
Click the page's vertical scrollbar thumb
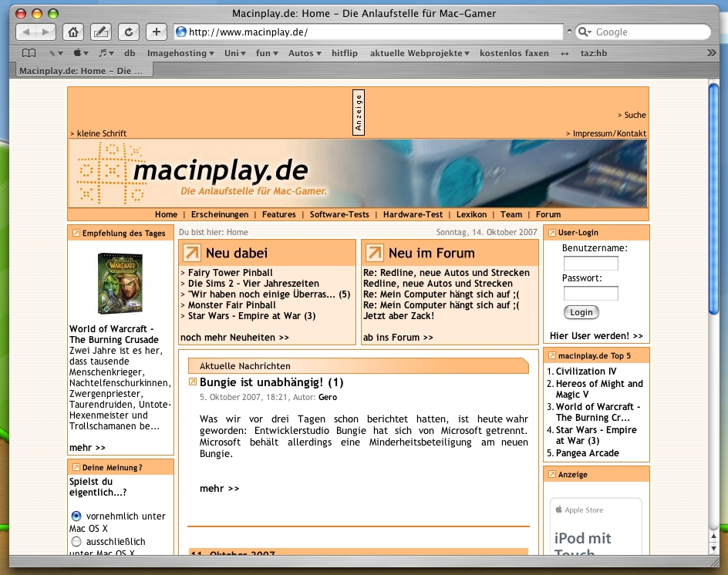click(713, 200)
